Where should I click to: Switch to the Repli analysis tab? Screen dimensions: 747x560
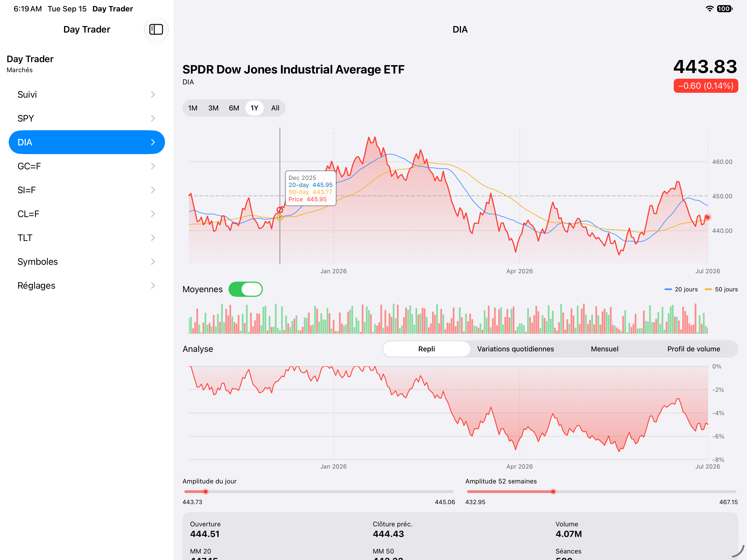(x=426, y=349)
